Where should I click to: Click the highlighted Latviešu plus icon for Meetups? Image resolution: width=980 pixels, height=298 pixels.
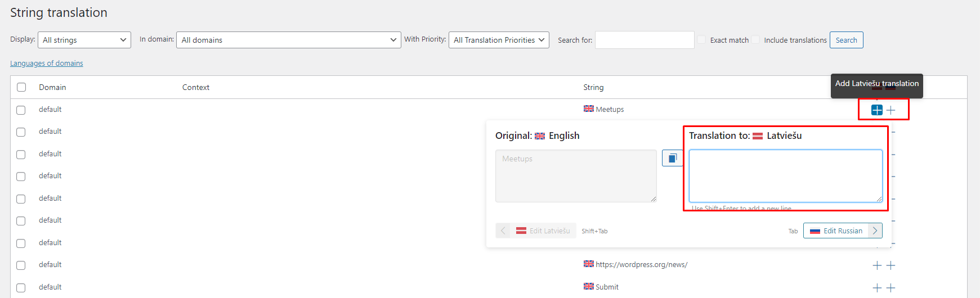[x=876, y=110]
